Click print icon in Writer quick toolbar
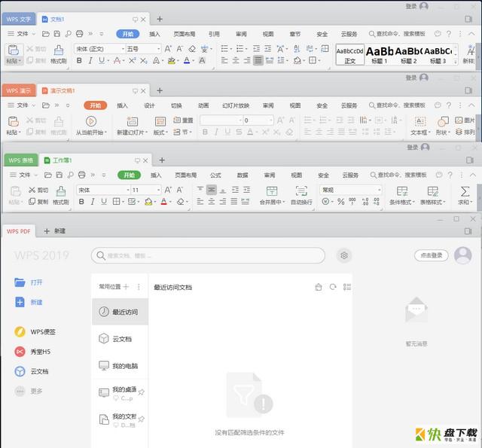The width and height of the screenshot is (482, 448). 79,34
